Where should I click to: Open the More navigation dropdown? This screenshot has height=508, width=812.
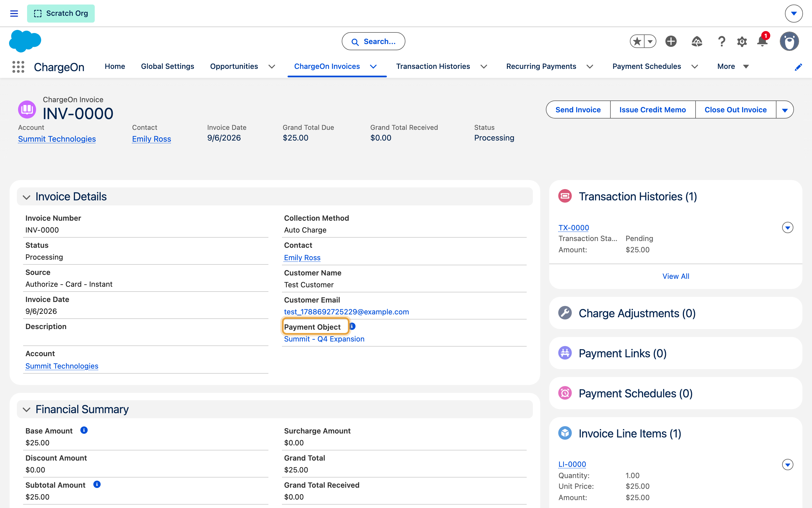(733, 67)
